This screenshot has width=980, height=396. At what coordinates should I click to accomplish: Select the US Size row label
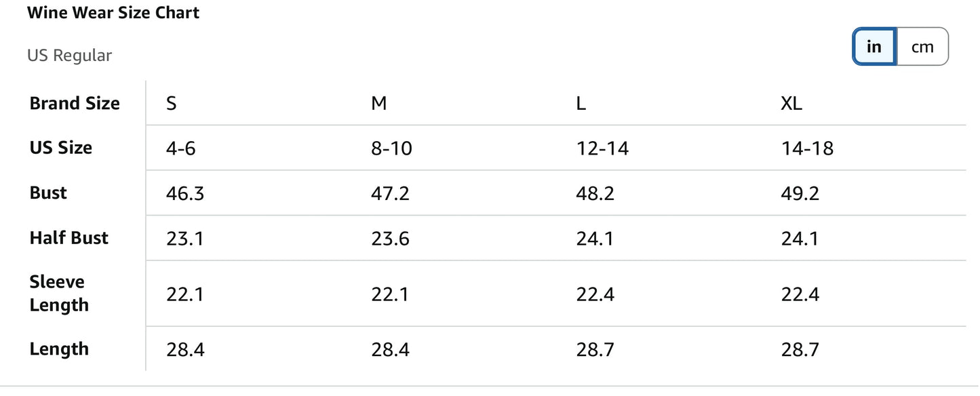(x=61, y=148)
